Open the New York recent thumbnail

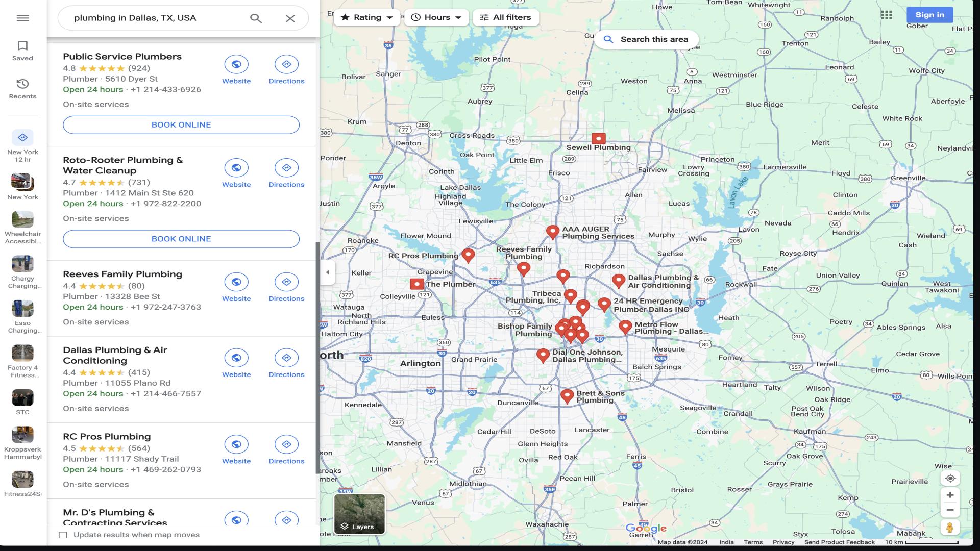(x=22, y=187)
